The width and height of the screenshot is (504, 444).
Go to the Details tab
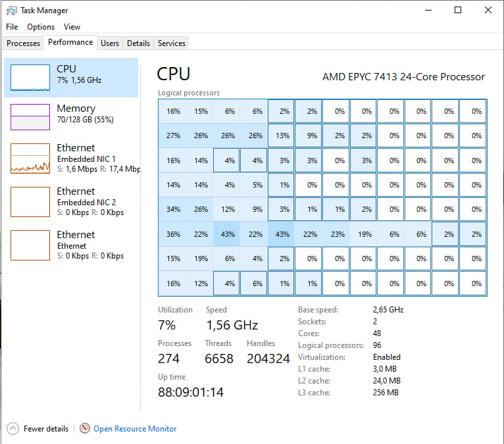(139, 43)
